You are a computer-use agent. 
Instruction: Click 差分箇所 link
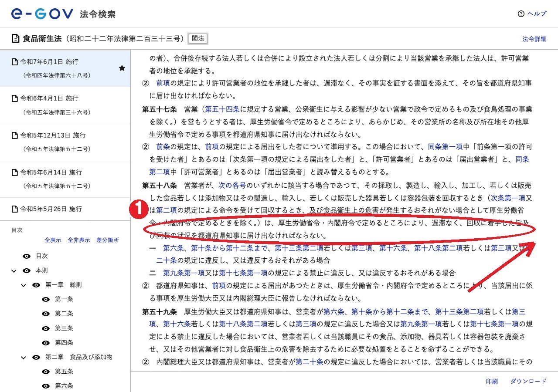pos(107,240)
